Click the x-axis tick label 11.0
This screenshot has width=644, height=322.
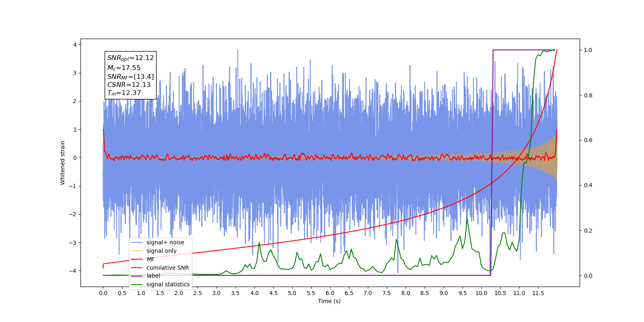coord(519,293)
